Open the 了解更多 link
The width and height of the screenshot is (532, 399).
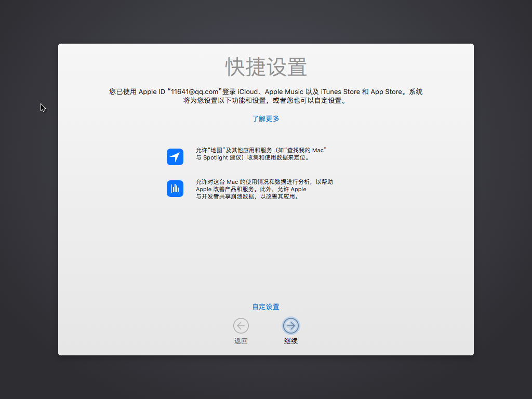coord(266,118)
